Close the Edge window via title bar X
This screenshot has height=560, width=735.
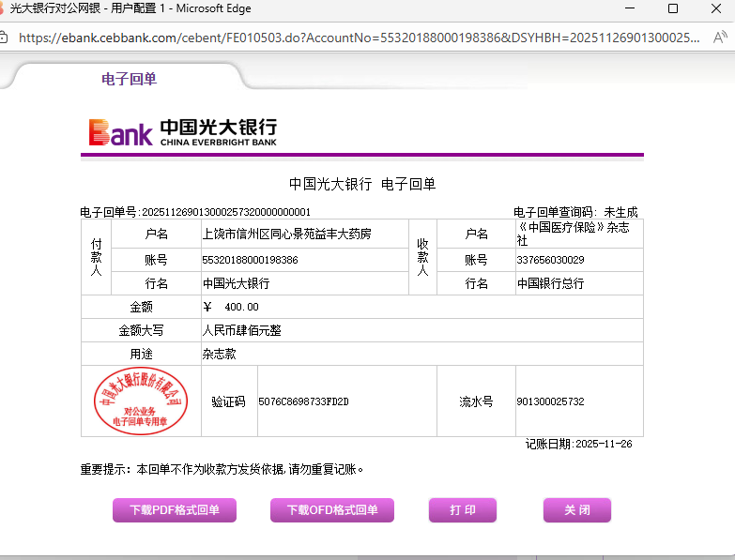pyautogui.click(x=715, y=8)
